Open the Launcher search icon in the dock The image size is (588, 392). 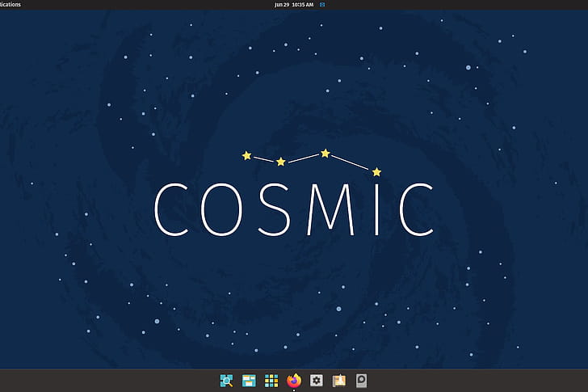coord(226,380)
